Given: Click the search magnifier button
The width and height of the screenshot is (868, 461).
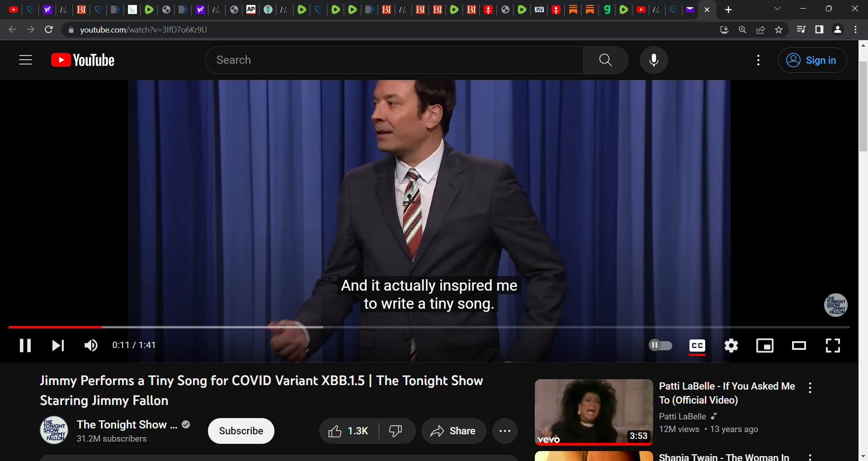Looking at the screenshot, I should click(605, 60).
